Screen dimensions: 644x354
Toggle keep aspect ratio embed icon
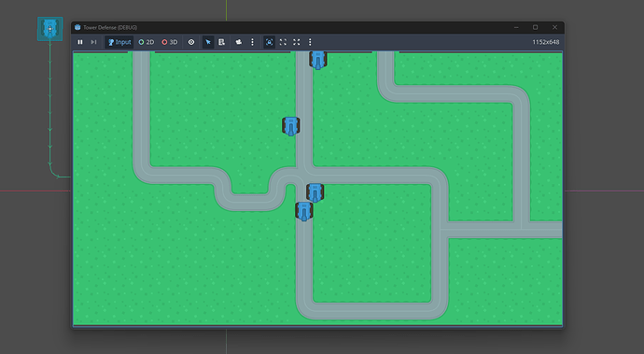(269, 42)
